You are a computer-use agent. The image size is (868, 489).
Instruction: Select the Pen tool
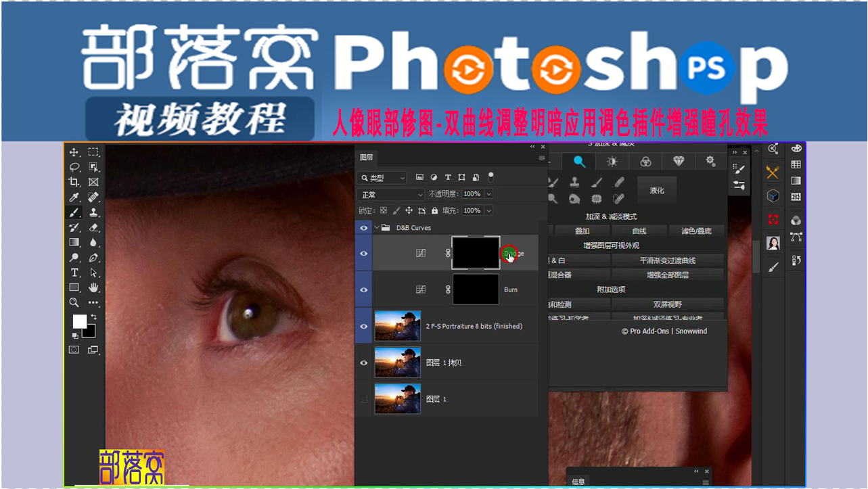tap(93, 258)
